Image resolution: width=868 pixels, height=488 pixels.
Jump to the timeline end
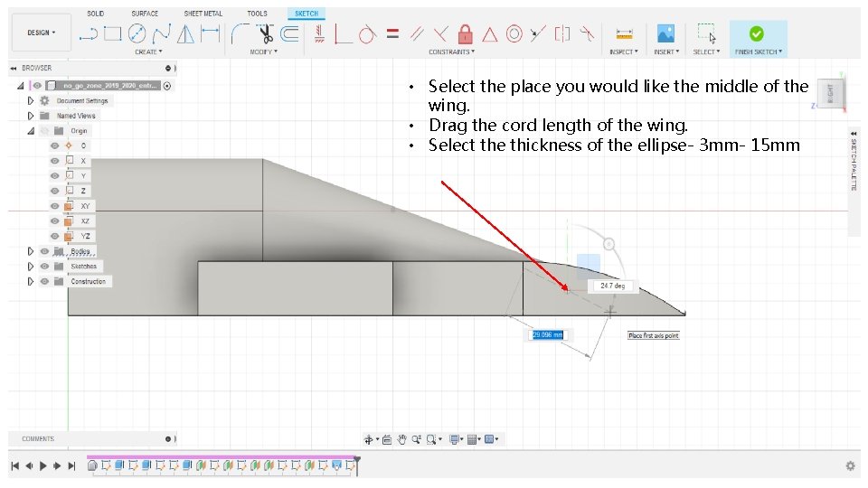[x=71, y=466]
